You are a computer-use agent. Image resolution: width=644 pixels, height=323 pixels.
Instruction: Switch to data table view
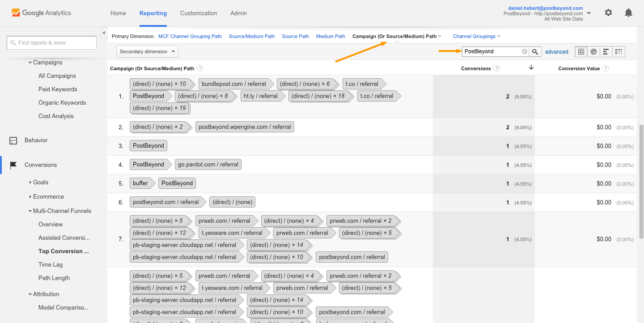click(x=581, y=51)
